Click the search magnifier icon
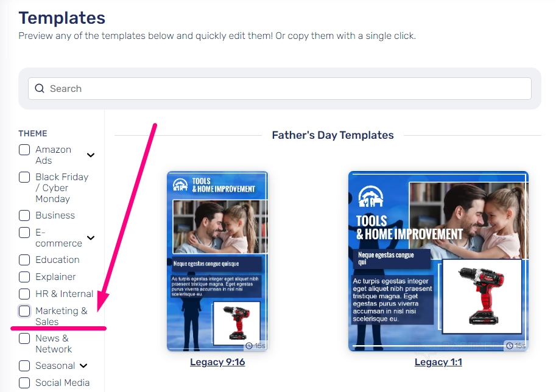Image resolution: width=556 pixels, height=392 pixels. coord(40,88)
